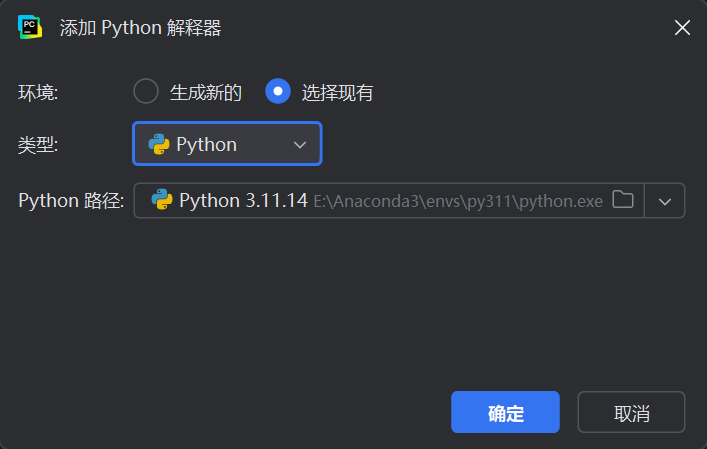Close the 添加 Python 解释器 dialog

[x=682, y=27]
